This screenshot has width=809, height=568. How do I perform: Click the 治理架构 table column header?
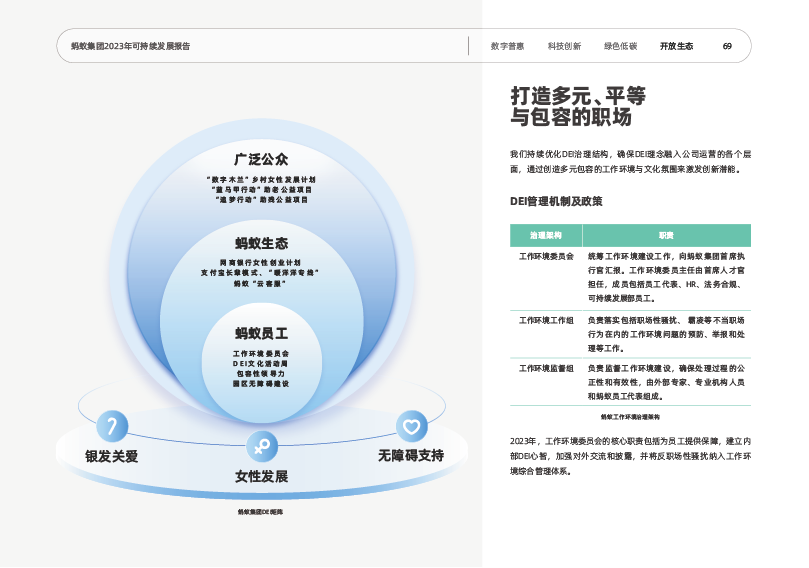pos(545,235)
